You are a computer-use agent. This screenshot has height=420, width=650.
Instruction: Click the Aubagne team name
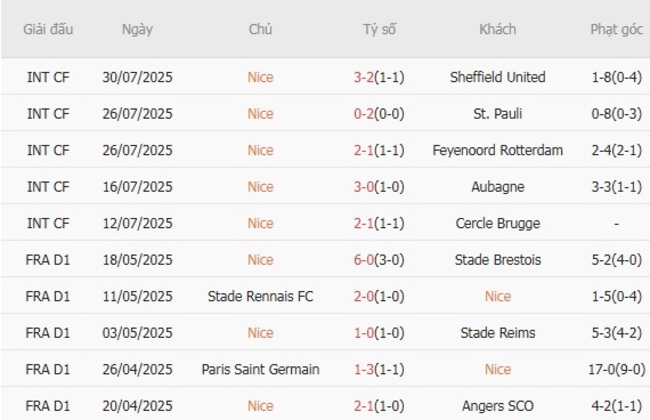point(497,187)
